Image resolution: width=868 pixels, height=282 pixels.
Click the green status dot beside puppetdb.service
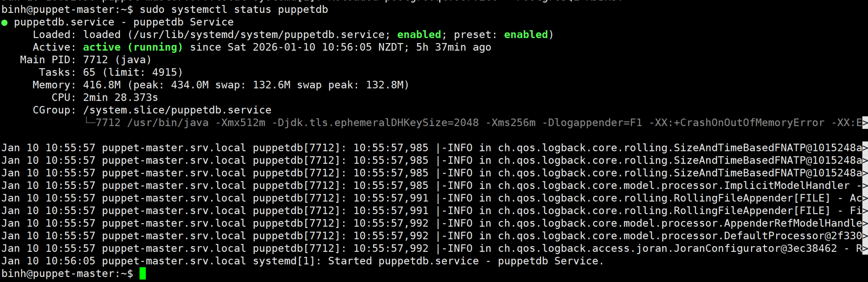click(x=4, y=23)
